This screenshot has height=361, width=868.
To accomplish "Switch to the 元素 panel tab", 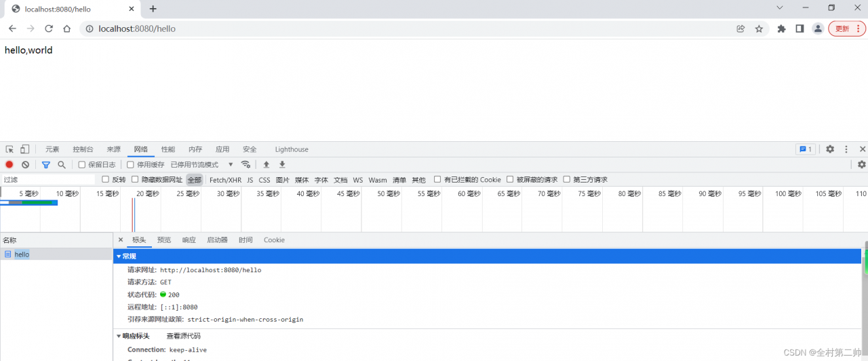I will coord(52,149).
